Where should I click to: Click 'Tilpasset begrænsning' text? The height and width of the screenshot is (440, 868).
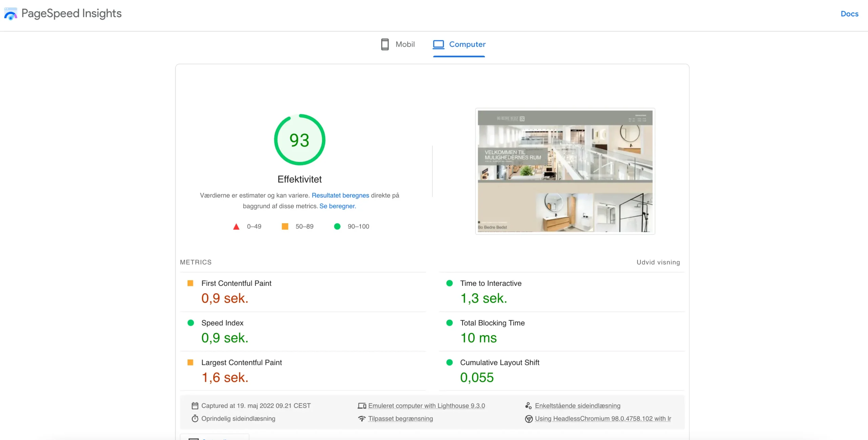click(400, 419)
